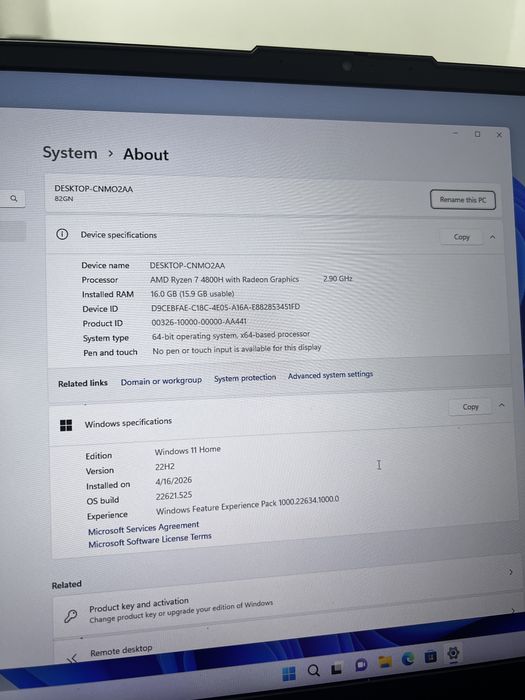Collapse the Device specifications section
Screen dimensions: 525x700
[492, 237]
